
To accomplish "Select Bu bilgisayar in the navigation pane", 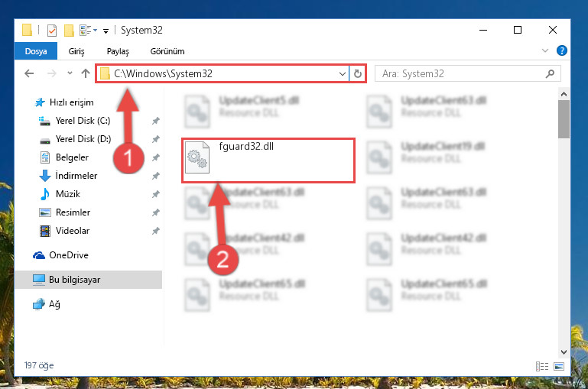I will click(89, 280).
